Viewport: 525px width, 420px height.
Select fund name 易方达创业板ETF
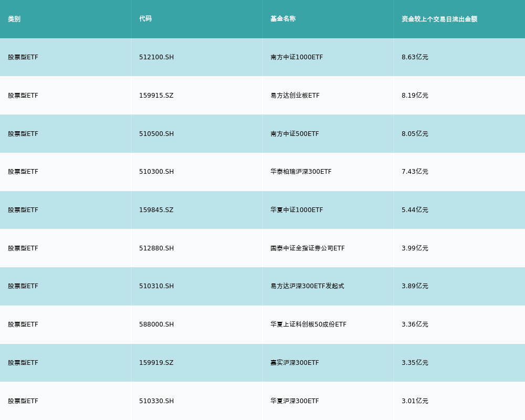tap(295, 96)
